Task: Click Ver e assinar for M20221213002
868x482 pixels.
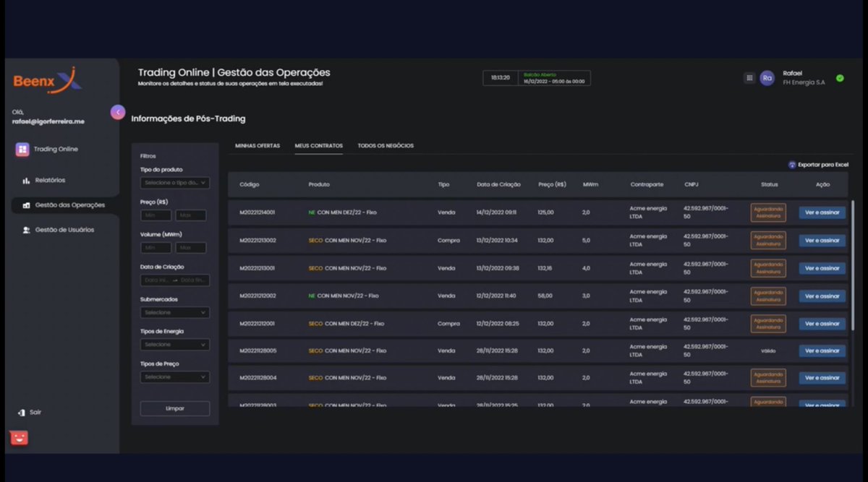Action: pyautogui.click(x=822, y=241)
